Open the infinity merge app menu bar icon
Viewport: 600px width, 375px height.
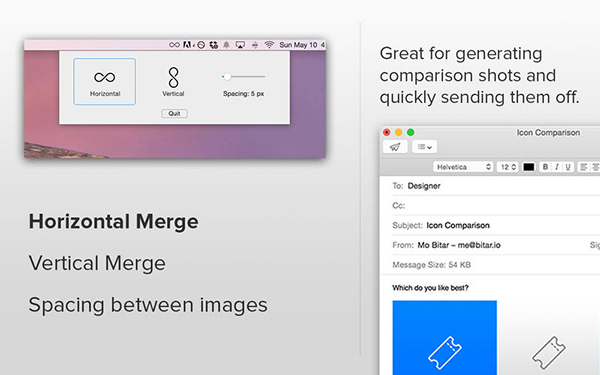(174, 45)
